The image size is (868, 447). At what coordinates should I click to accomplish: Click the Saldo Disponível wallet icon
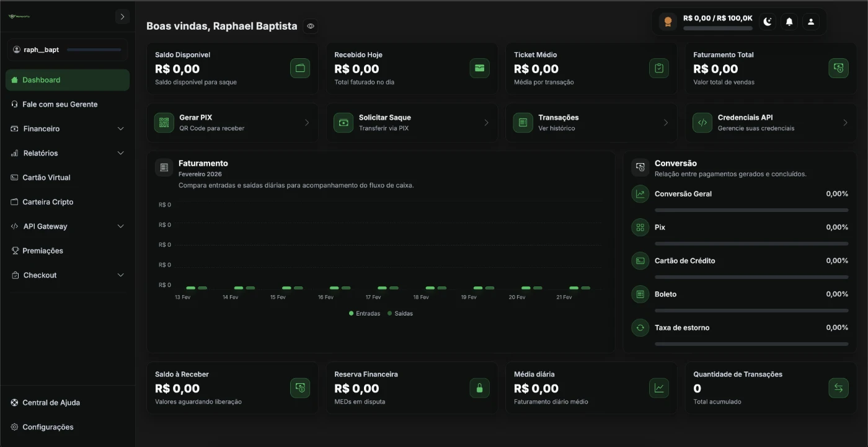(300, 68)
